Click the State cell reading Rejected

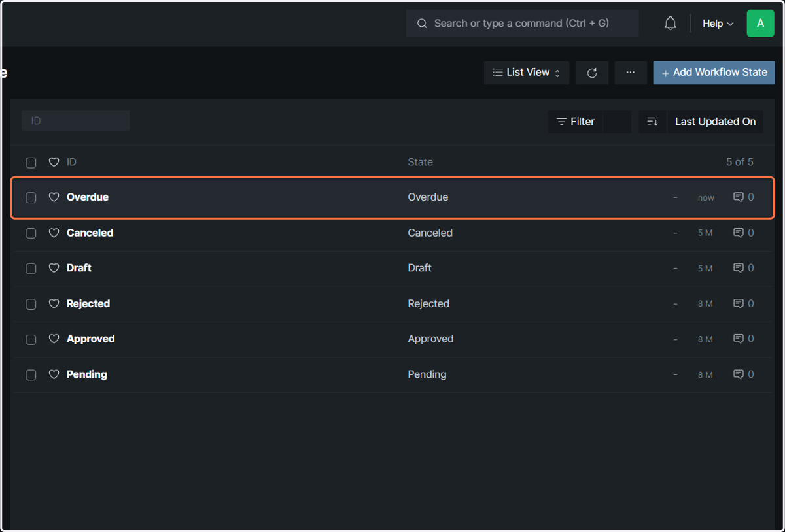(x=428, y=304)
